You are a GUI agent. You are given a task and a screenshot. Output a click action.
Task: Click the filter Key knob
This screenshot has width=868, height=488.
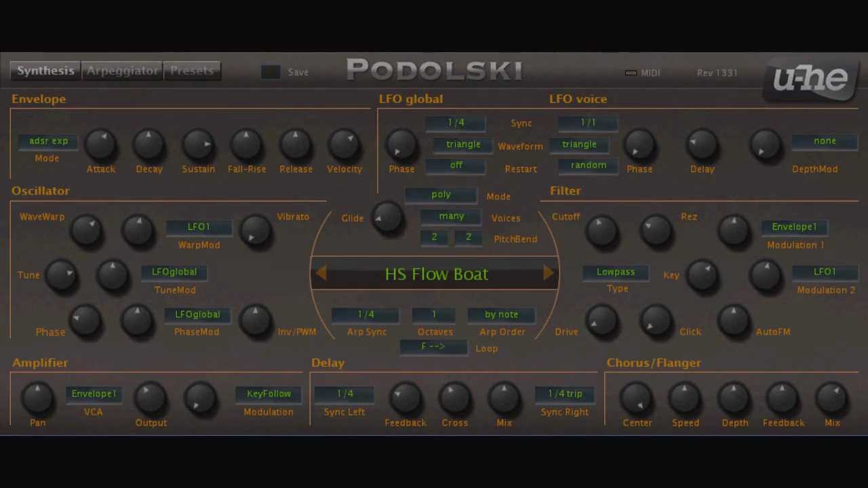[702, 275]
